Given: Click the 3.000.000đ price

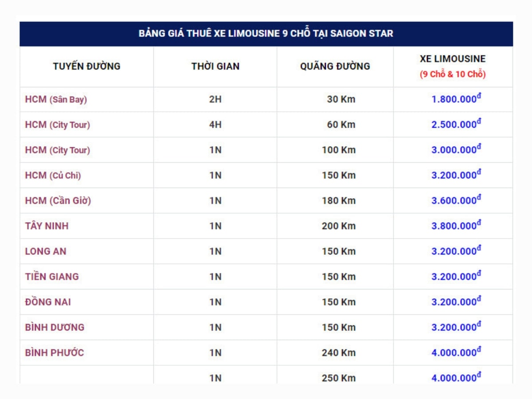Looking at the screenshot, I should (x=456, y=149).
